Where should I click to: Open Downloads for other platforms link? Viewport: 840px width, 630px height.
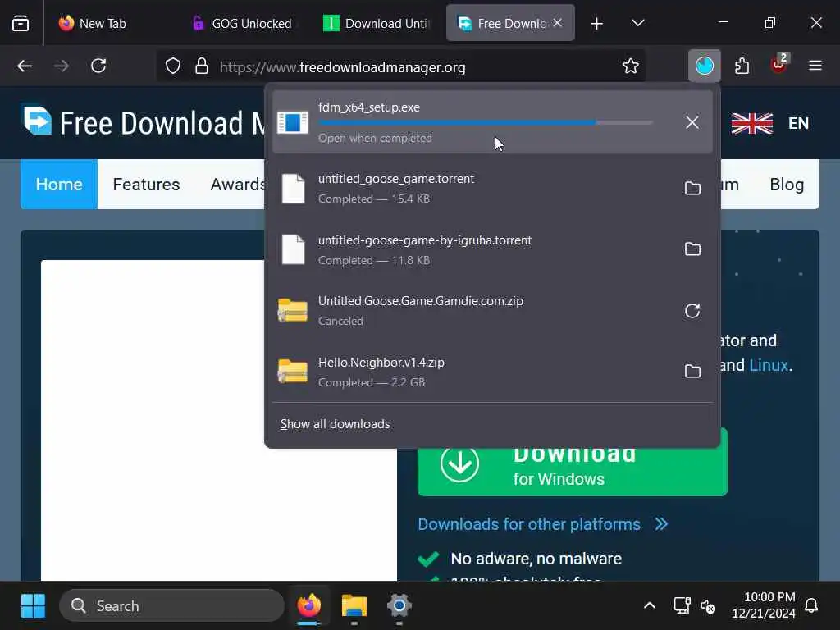coord(543,524)
